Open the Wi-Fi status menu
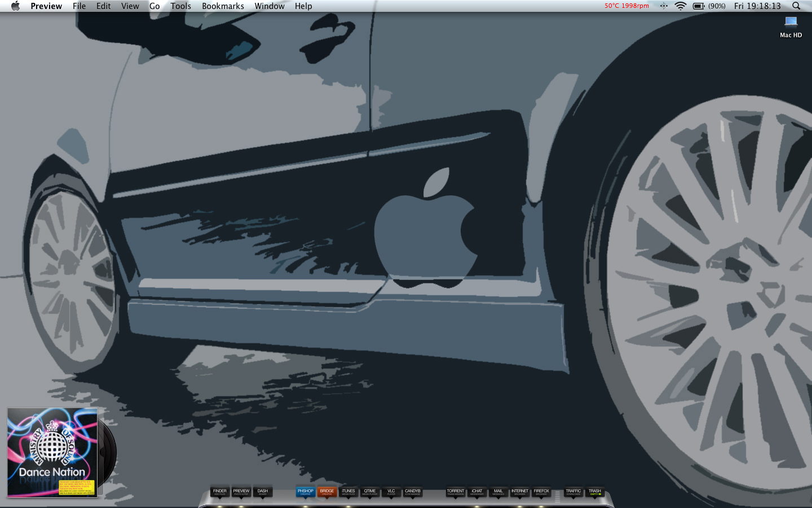The width and height of the screenshot is (812, 508). [681, 6]
